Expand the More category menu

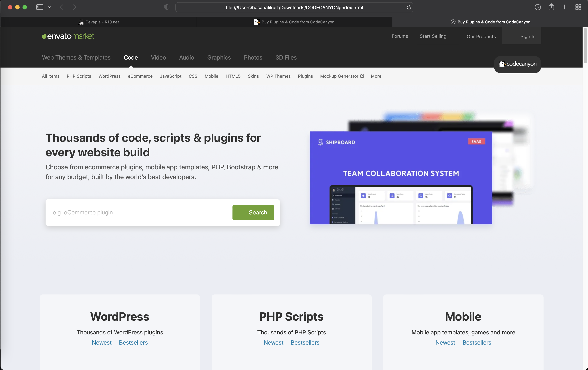point(376,76)
